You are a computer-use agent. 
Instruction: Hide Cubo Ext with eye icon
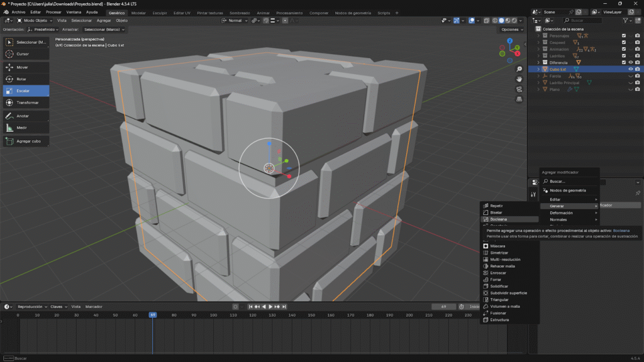630,69
